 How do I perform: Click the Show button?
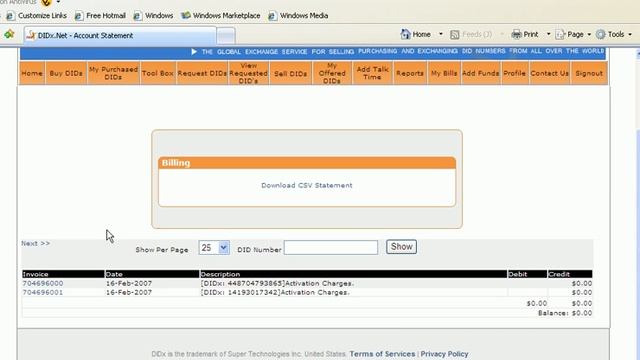[402, 247]
